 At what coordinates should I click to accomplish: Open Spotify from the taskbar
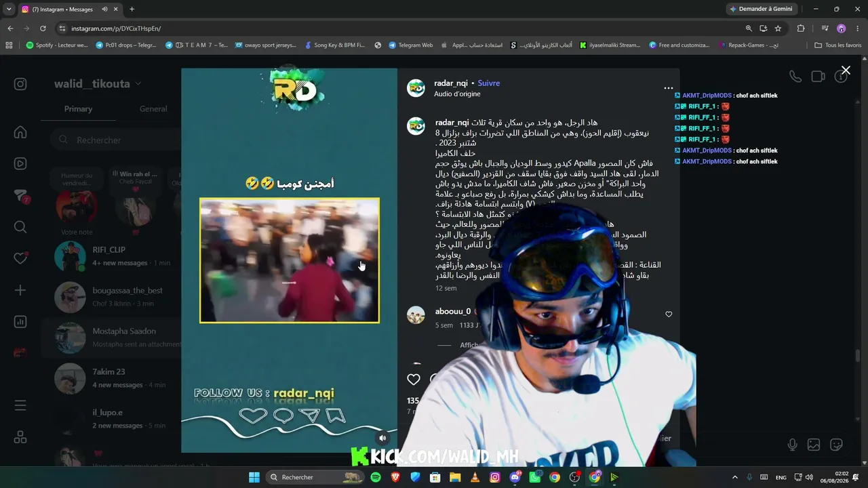tap(376, 477)
